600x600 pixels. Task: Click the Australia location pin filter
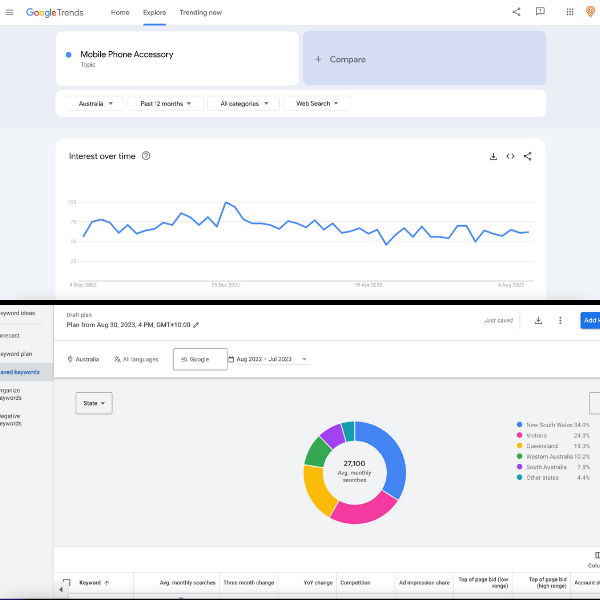click(83, 359)
